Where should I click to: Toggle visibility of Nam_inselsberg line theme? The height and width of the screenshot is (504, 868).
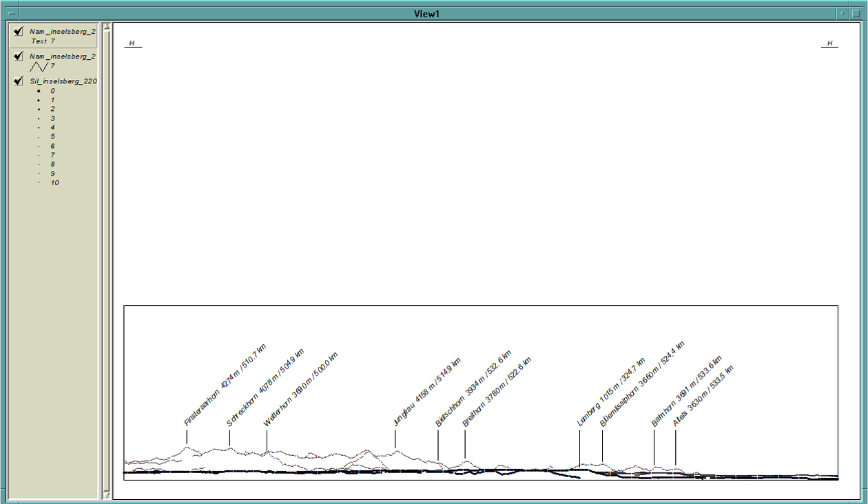[19, 56]
